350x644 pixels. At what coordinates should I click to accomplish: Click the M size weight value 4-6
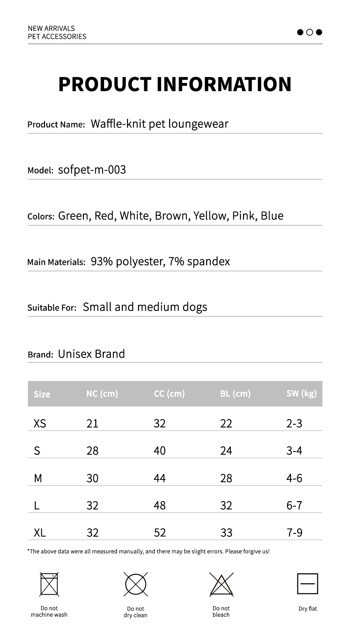(x=294, y=478)
